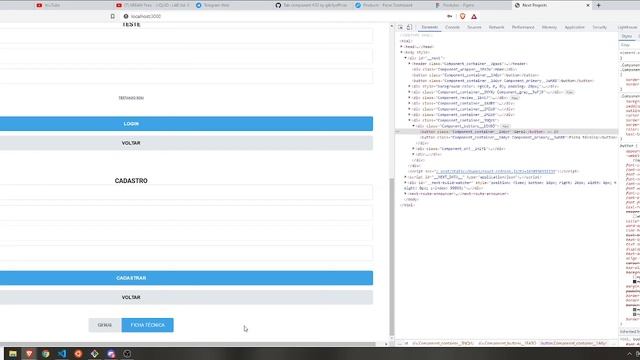Open File Explorer from the taskbar
Image resolution: width=640 pixels, height=360 pixels.
tap(13, 354)
